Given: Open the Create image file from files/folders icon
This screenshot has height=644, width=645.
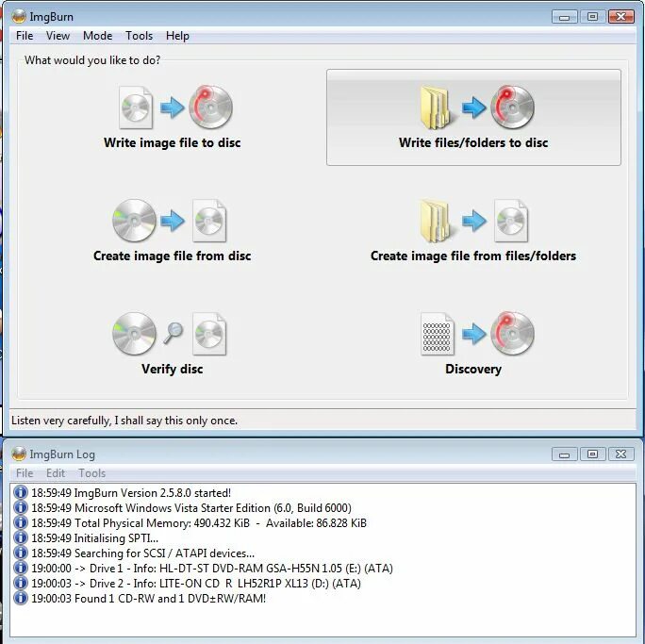Looking at the screenshot, I should pyautogui.click(x=474, y=221).
